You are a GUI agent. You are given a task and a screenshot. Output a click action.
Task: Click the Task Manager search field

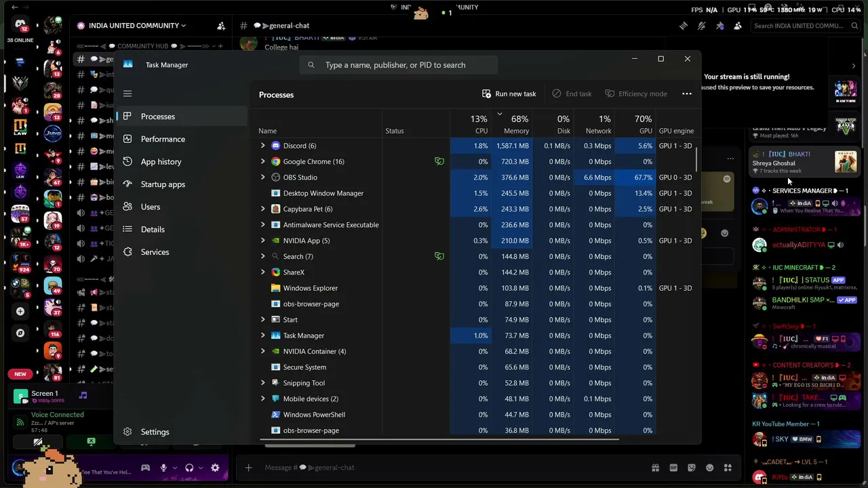pos(399,65)
